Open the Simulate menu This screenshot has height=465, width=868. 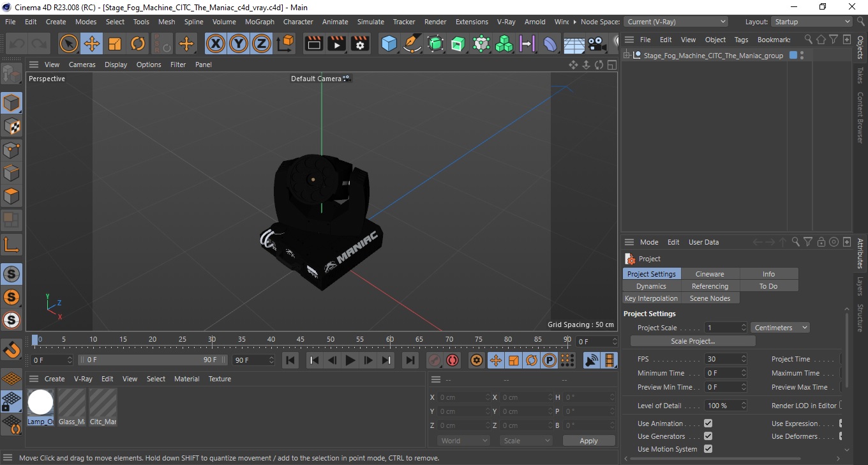370,22
